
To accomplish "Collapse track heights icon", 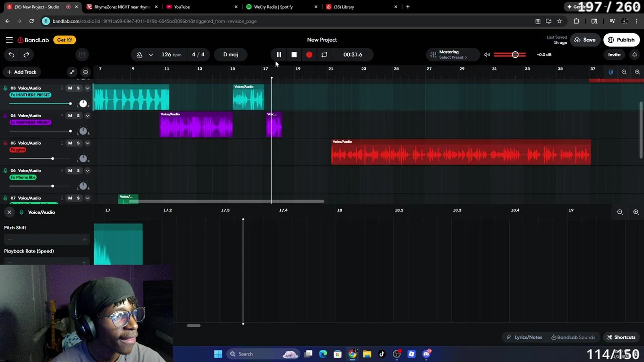I will pyautogui.click(x=86, y=72).
